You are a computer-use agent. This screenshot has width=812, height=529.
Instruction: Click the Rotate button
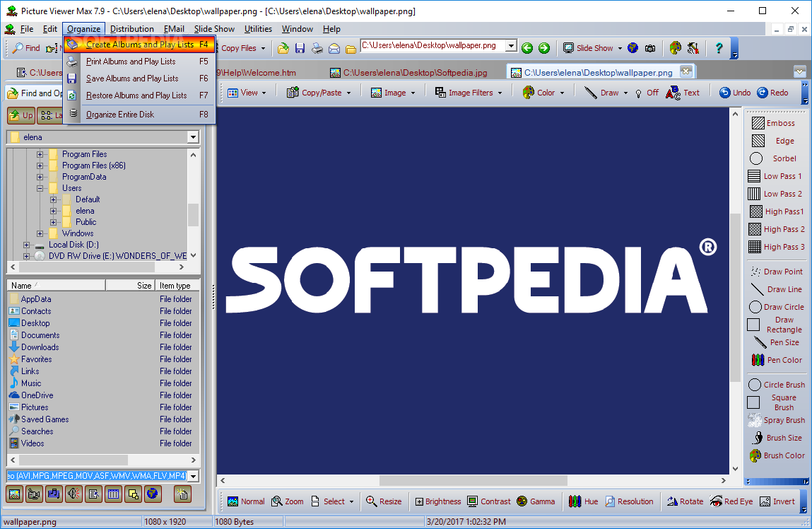(x=685, y=501)
